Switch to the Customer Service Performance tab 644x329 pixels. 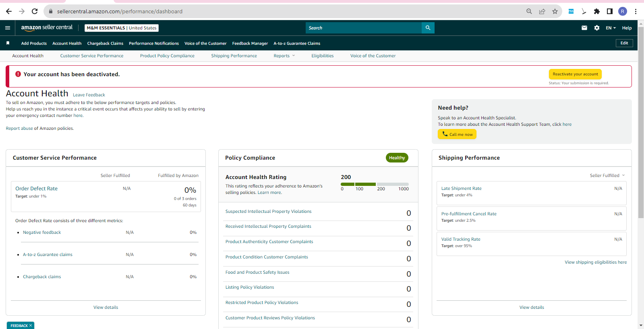tap(92, 56)
